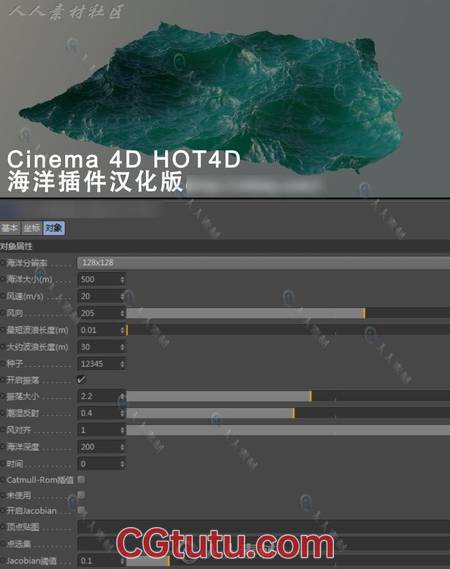Toggle keyframe dot for the Jacobian 0.1 threshold row
This screenshot has width=450, height=569.
[x=3, y=561]
